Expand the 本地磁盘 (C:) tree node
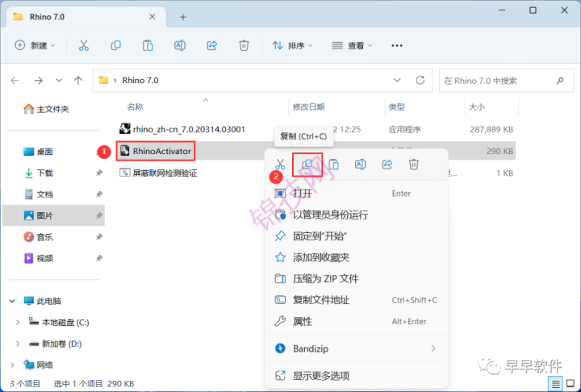 coord(18,323)
